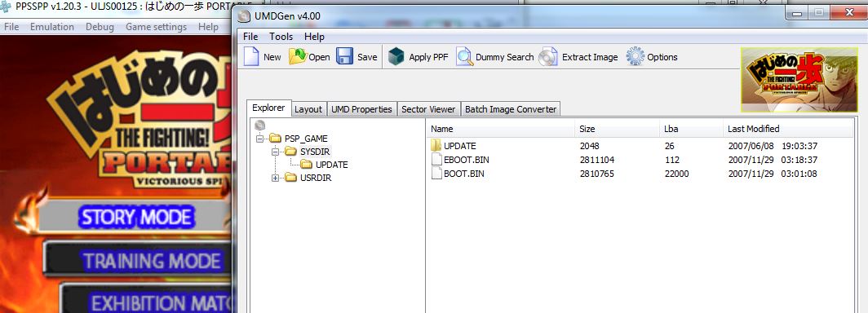Expand the USRDIR tree node
The width and height of the screenshot is (868, 313).
(275, 178)
